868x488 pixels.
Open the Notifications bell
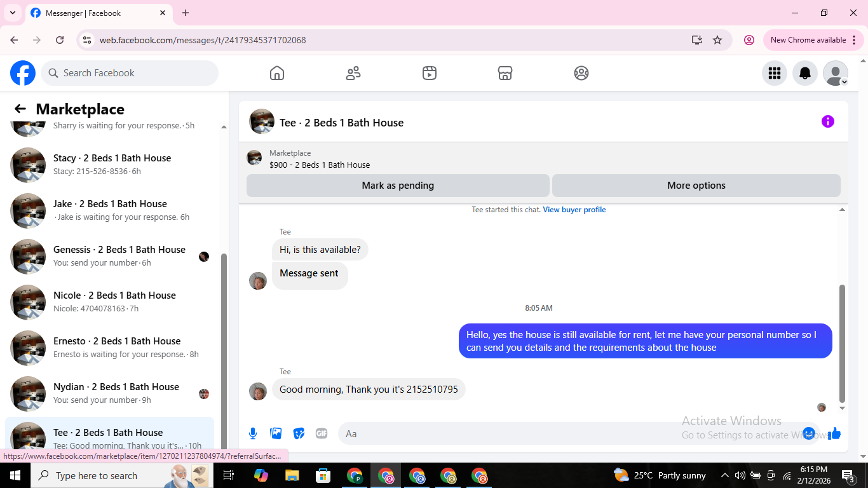click(x=805, y=73)
